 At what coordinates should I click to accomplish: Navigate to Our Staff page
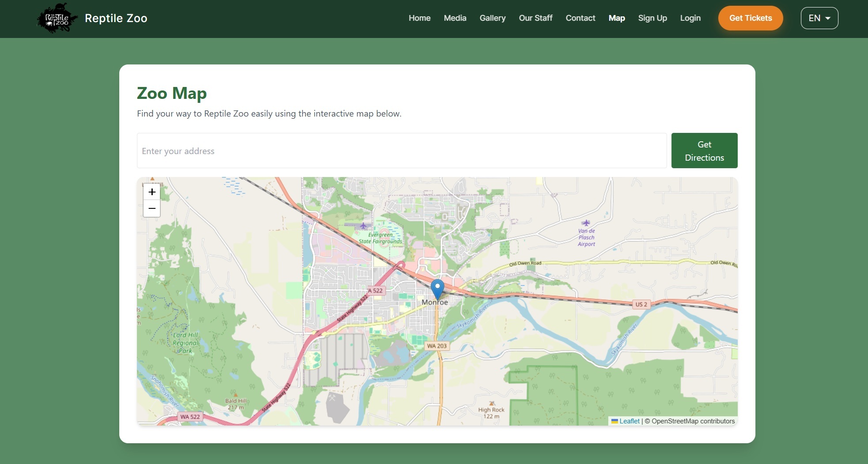pyautogui.click(x=535, y=18)
